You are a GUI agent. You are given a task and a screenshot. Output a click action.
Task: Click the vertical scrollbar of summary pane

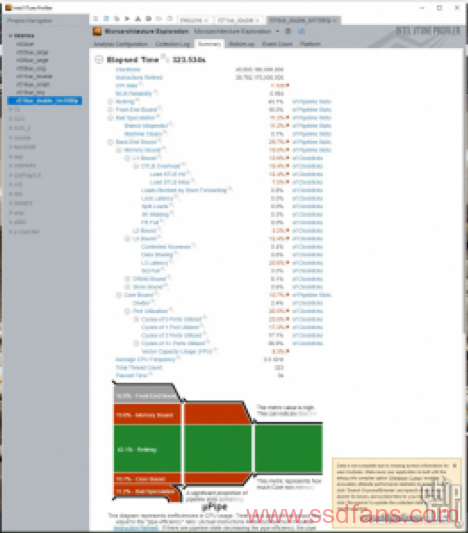[465, 190]
